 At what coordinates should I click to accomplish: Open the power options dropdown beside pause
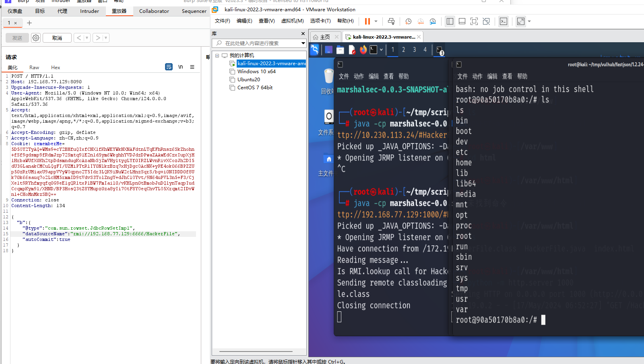coord(376,21)
